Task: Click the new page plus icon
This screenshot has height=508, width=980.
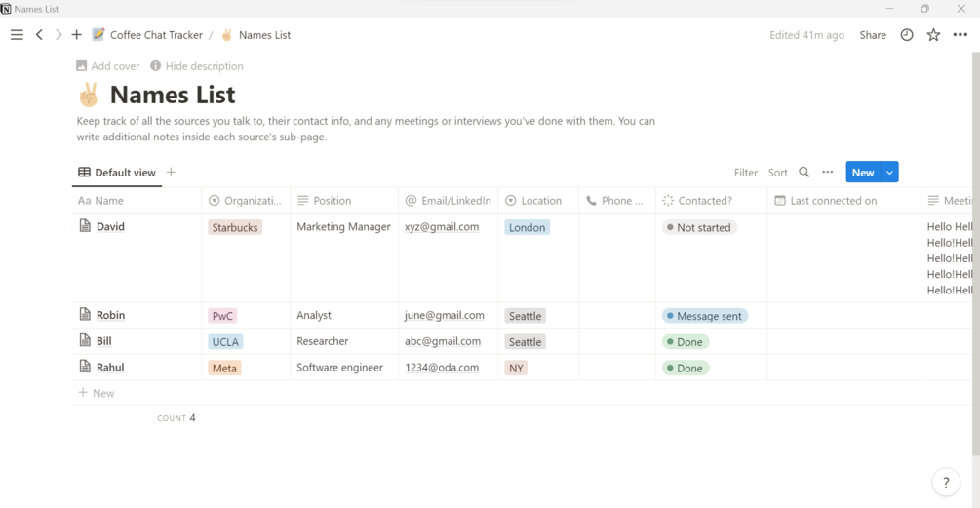Action: (x=77, y=35)
